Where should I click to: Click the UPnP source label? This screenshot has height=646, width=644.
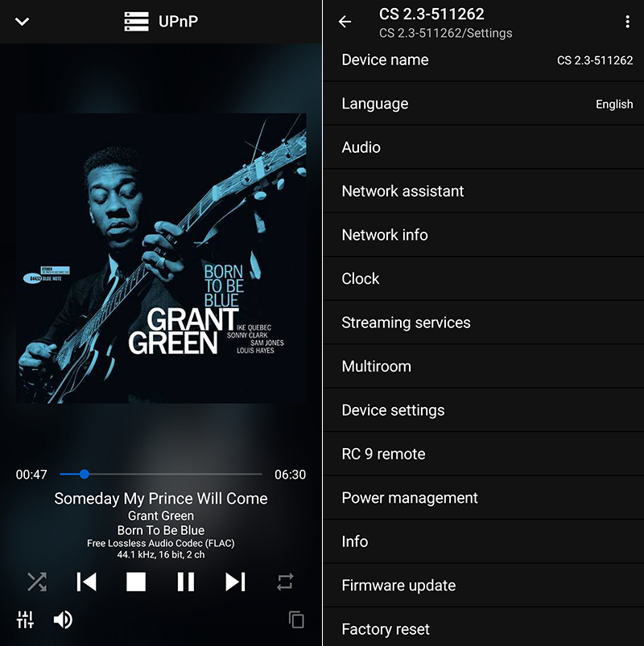178,21
